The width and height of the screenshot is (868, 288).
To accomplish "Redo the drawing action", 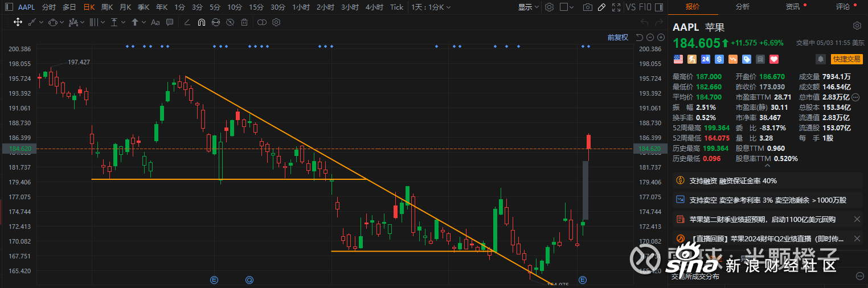I will pos(659,22).
